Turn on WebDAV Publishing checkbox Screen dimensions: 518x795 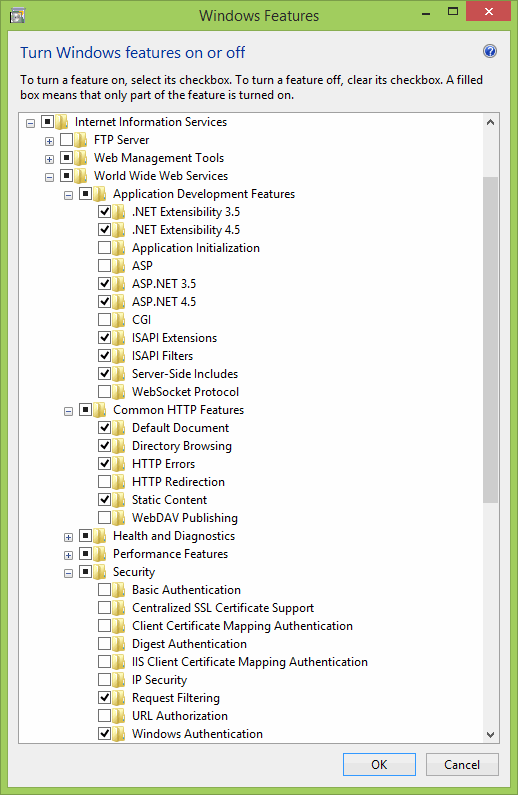(104, 518)
